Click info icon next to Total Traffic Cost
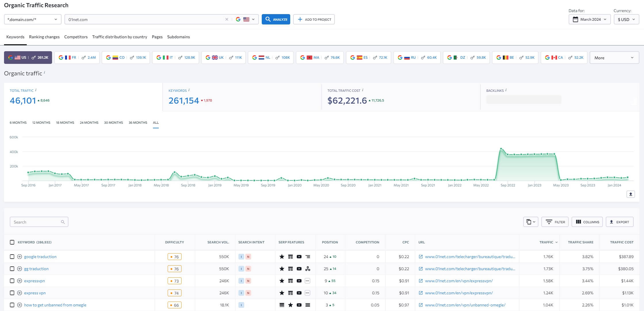The height and width of the screenshot is (311, 644). point(362,90)
